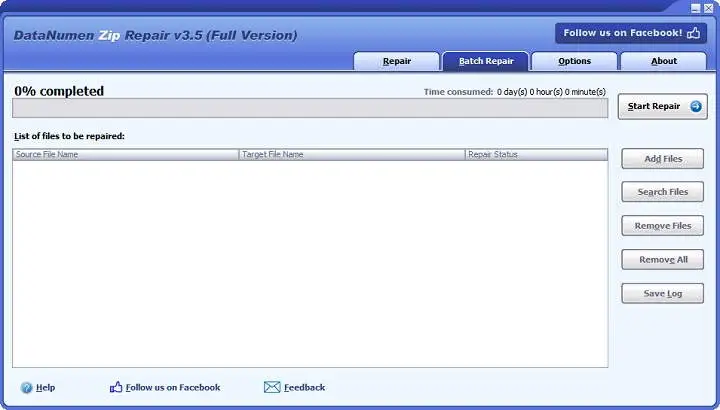Click the Repair Status column header
Screen dimensions: 720x410
536,155
